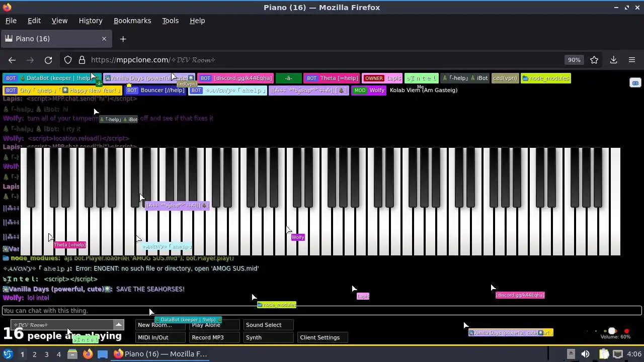Image resolution: width=644 pixels, height=362 pixels.
Task: Open the Edit menu
Action: (x=34, y=21)
